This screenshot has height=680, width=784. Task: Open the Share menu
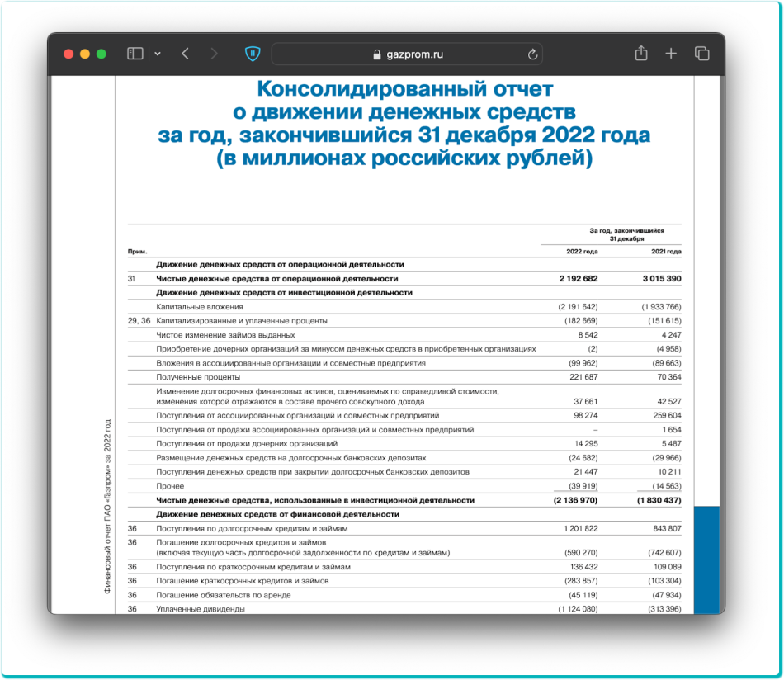tap(641, 54)
